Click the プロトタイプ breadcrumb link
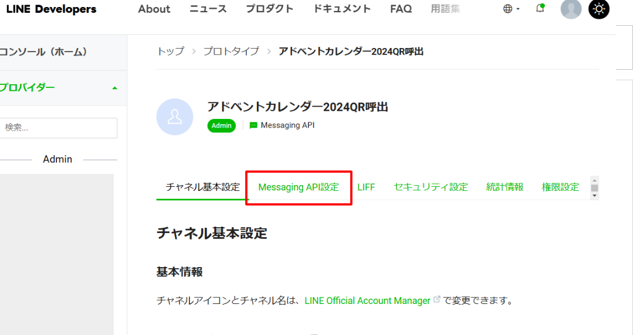Screen dimensions: 644x335 231,52
